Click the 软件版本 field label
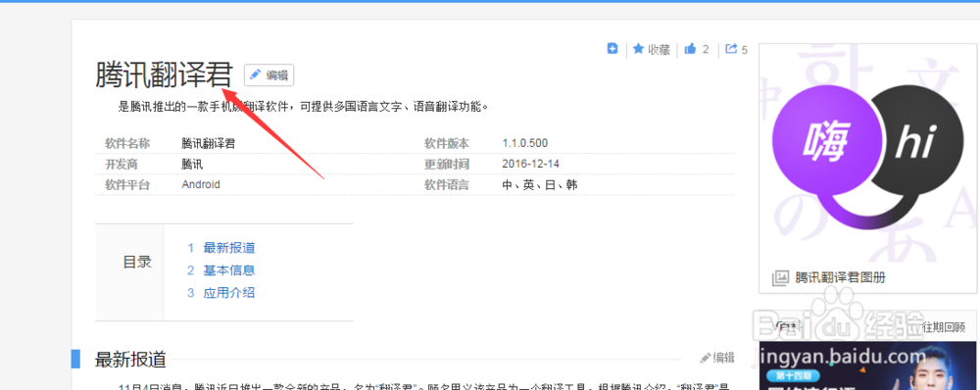The height and width of the screenshot is (390, 980). pos(446,143)
